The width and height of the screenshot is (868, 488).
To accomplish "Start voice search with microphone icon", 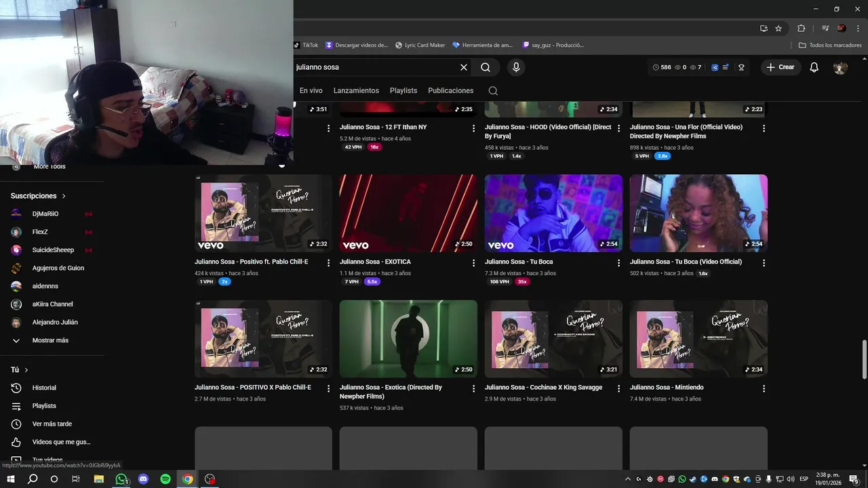I will pyautogui.click(x=516, y=67).
